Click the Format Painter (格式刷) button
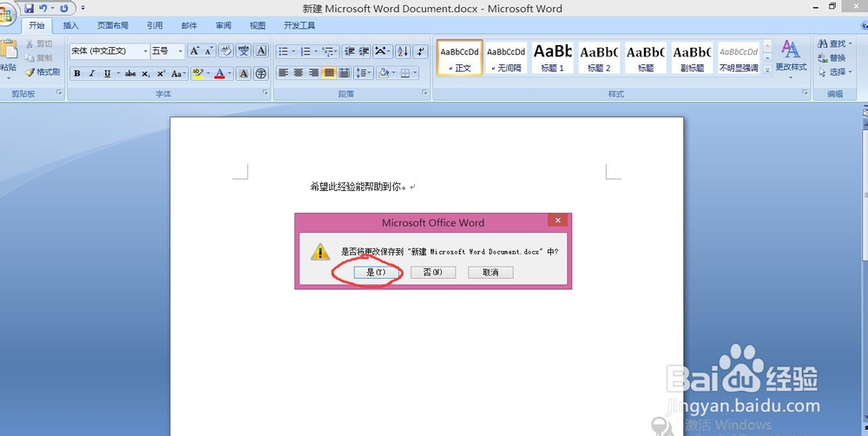 tap(43, 72)
